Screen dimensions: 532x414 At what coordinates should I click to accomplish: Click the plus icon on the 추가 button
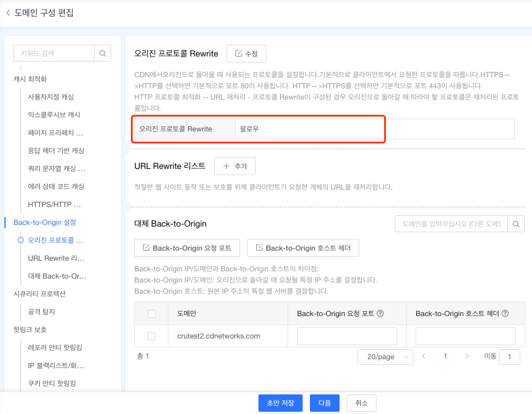227,166
